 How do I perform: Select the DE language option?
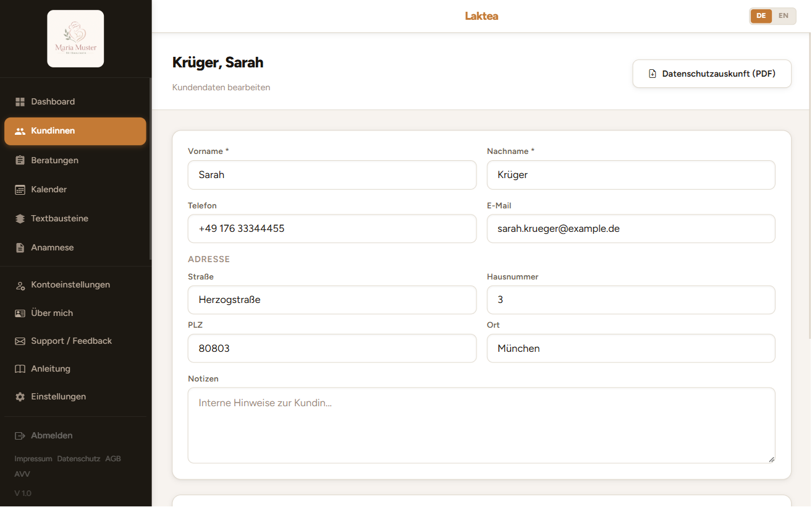[x=761, y=16]
